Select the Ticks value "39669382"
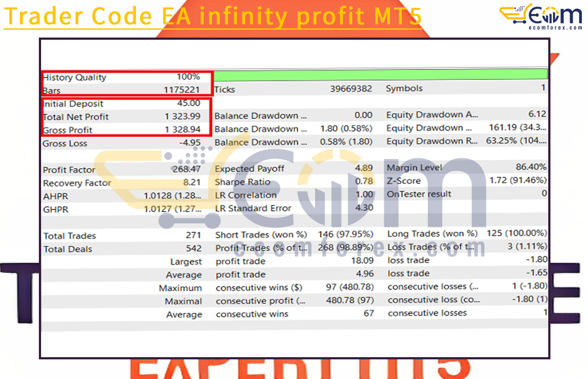This screenshot has height=379, width=588. pyautogui.click(x=351, y=89)
